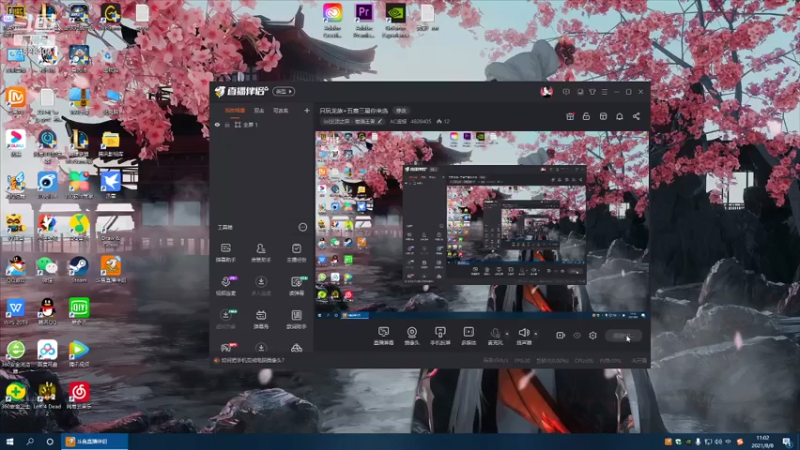Open GeForce Experience desktop icon

coord(395,20)
